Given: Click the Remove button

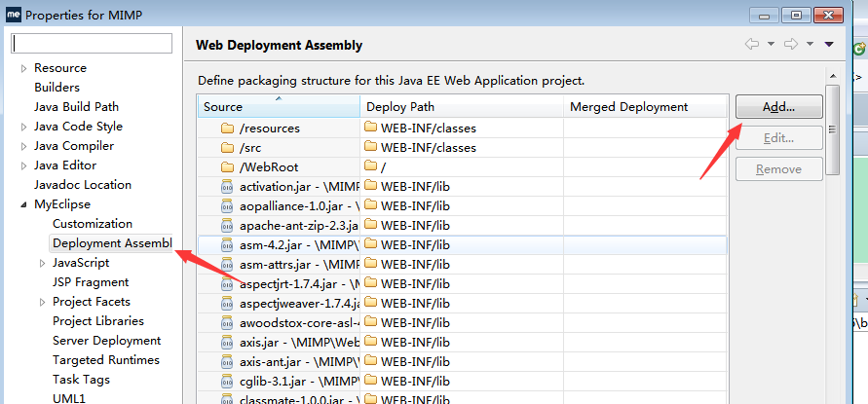Looking at the screenshot, I should [778, 169].
